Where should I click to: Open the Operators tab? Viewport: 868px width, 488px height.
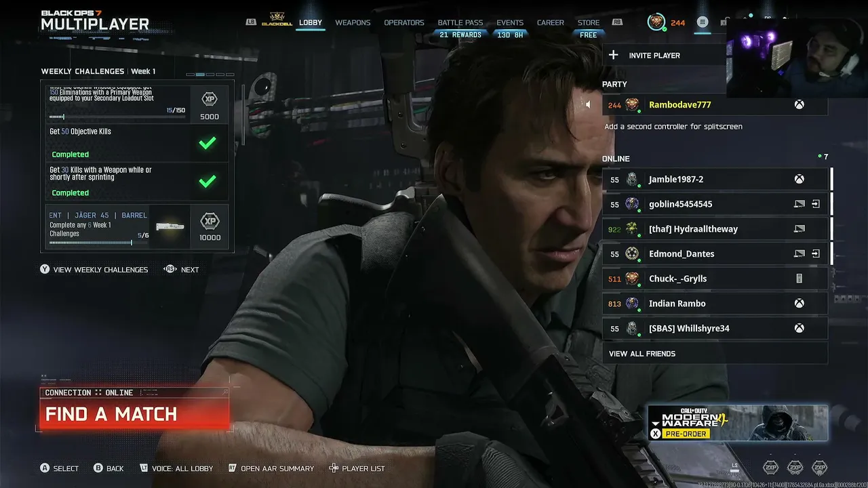(404, 22)
